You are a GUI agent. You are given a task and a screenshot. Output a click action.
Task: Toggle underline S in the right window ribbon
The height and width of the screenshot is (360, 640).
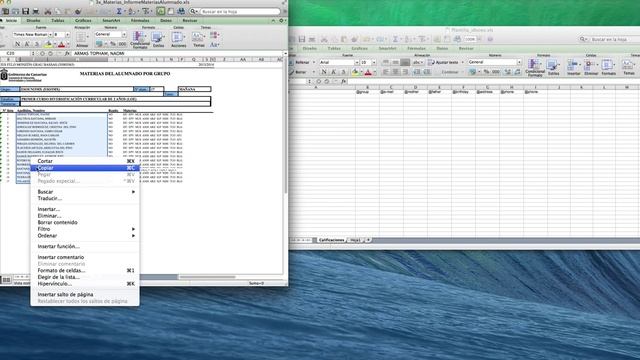pos(343,72)
